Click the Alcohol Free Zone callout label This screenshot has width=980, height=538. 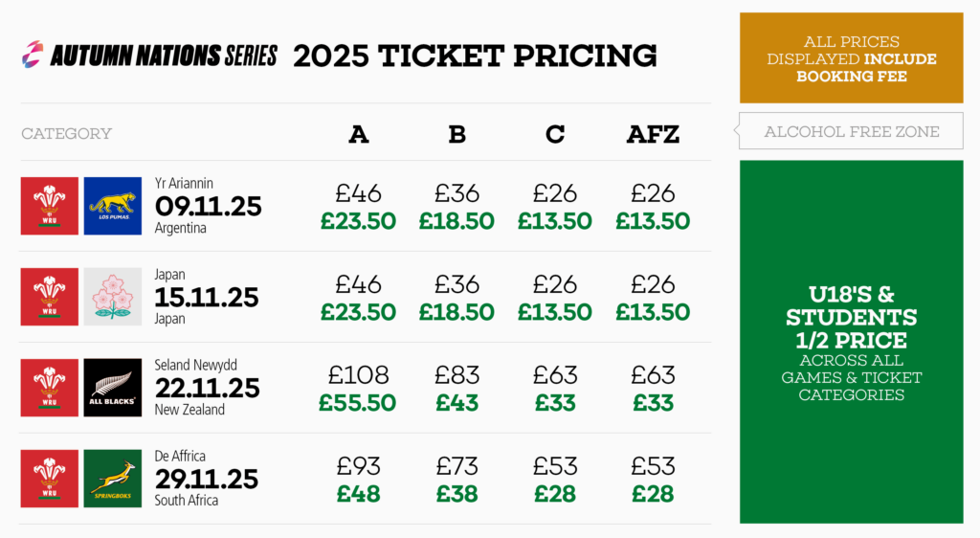(x=851, y=132)
